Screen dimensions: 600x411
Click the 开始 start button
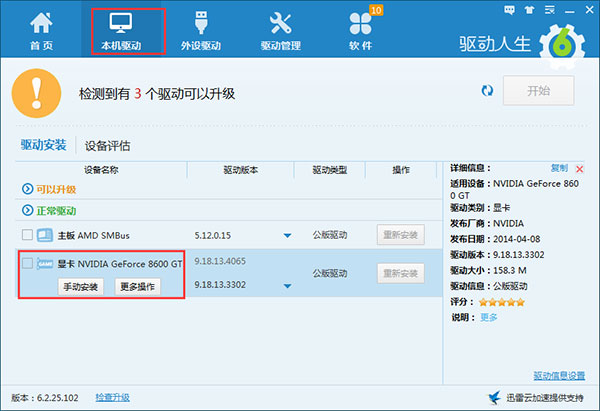click(x=538, y=91)
